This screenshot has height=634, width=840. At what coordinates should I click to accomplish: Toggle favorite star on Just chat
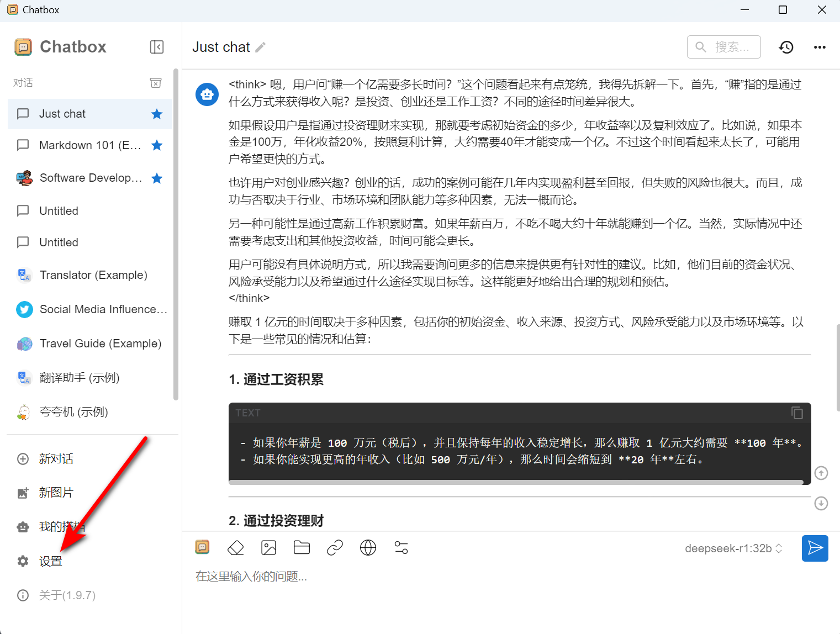click(157, 114)
